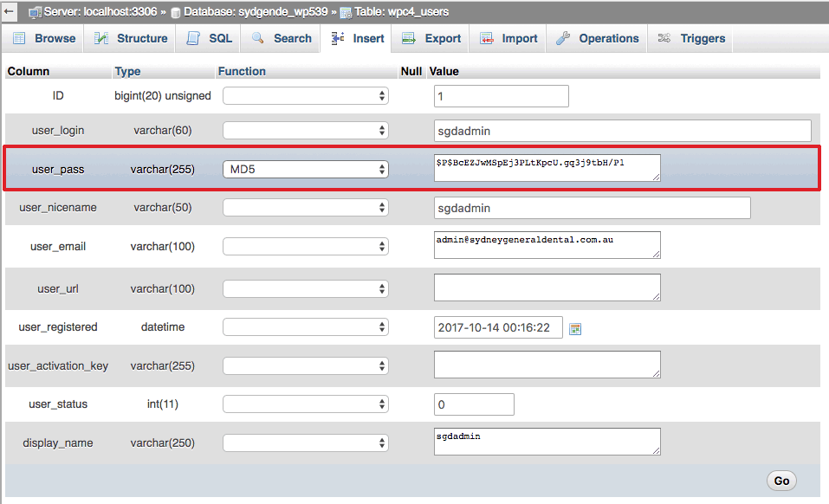This screenshot has height=504, width=829.
Task: Click the empty user_url value box
Action: (547, 288)
